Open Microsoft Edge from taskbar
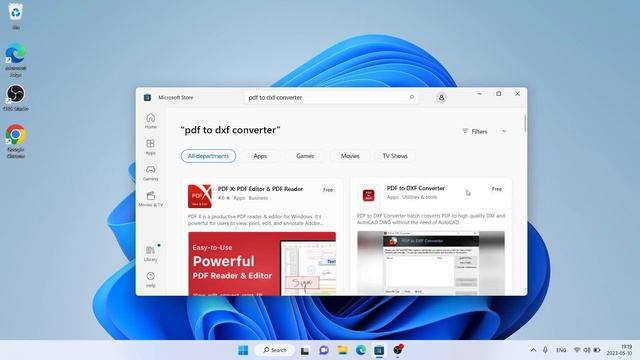Image resolution: width=640 pixels, height=360 pixels. tap(361, 350)
